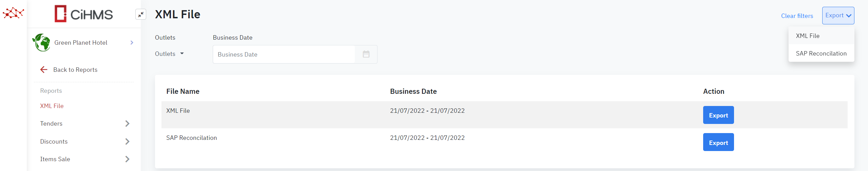This screenshot has height=171, width=868.
Task: Export the SAP Reconcilation row
Action: click(718, 142)
